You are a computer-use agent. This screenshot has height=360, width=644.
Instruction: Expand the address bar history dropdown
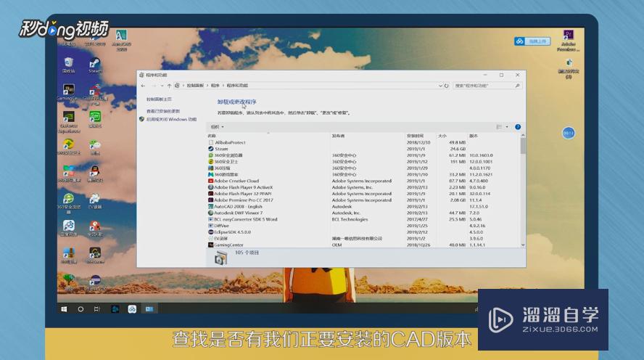coord(440,86)
